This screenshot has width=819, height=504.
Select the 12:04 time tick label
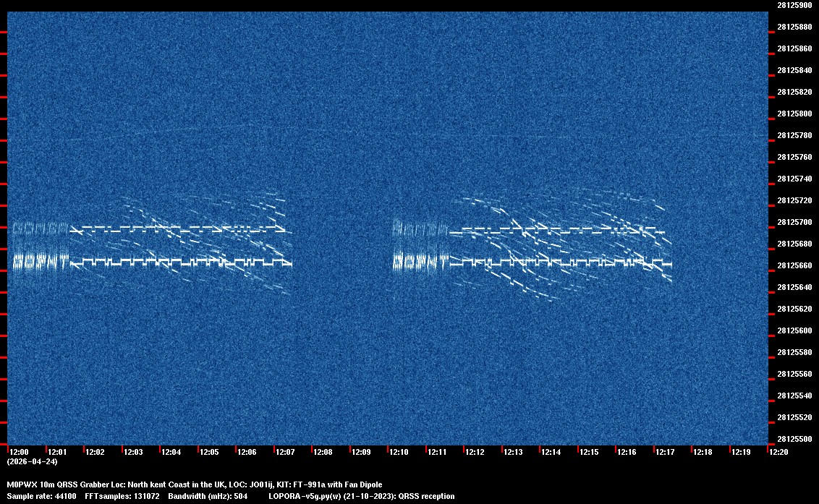171,452
